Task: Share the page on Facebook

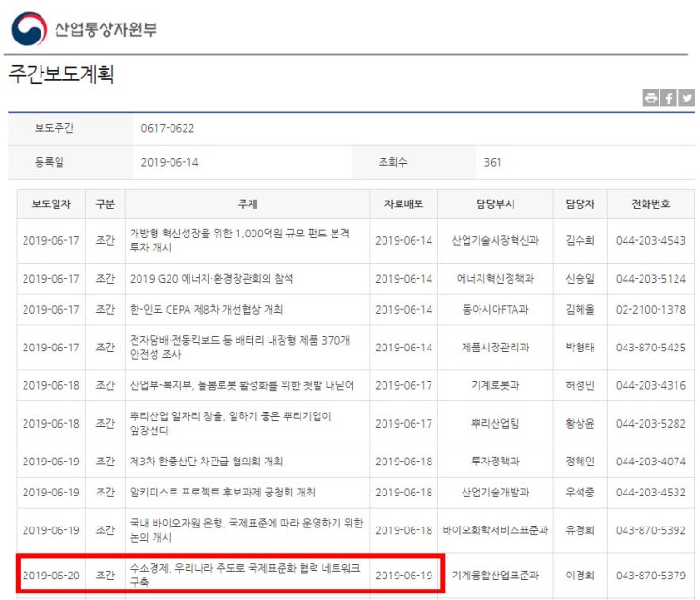Action: click(x=669, y=98)
